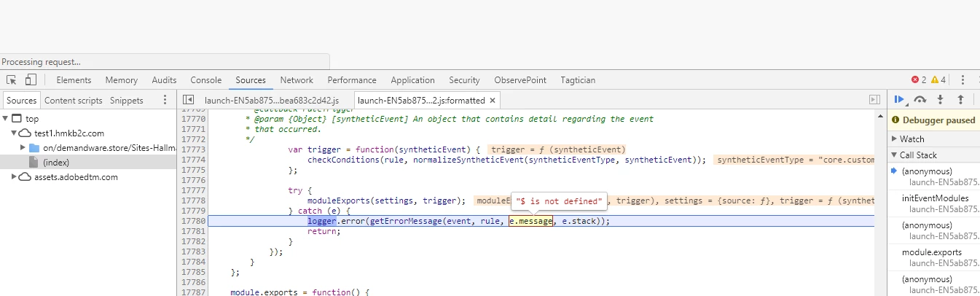Open the Audits panel tab
980x296 pixels.
coord(164,80)
